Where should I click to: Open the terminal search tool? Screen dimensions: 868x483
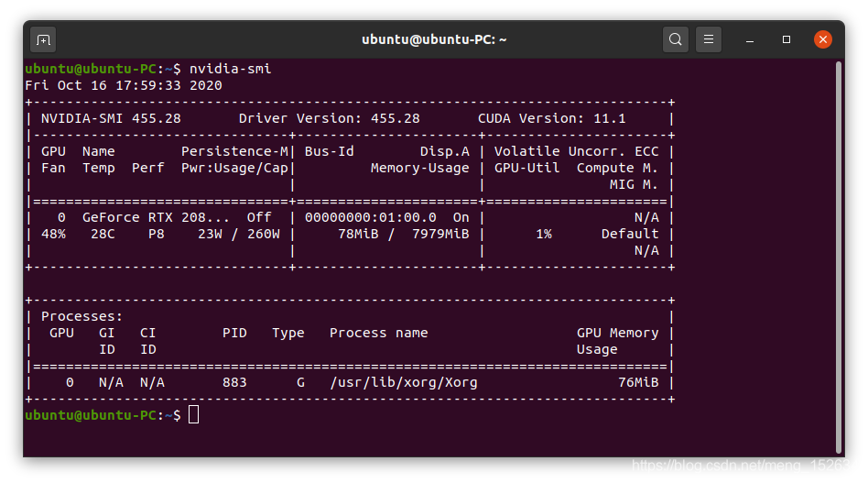pyautogui.click(x=676, y=39)
